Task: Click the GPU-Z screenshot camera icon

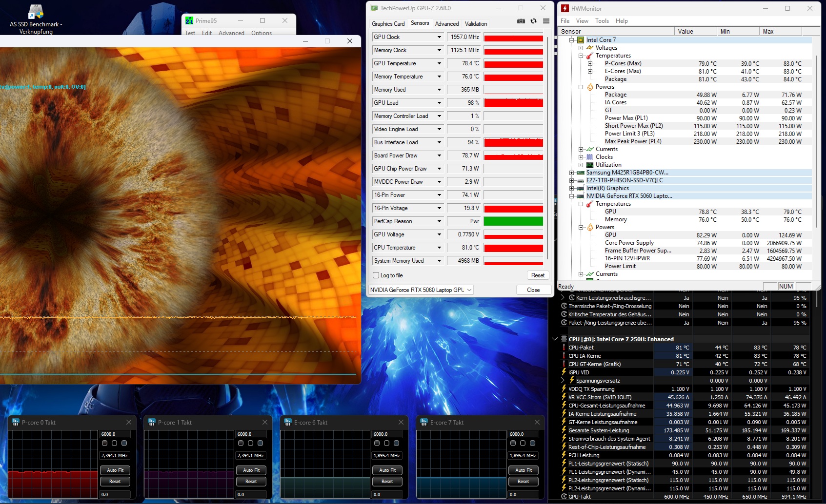Action: coord(521,21)
